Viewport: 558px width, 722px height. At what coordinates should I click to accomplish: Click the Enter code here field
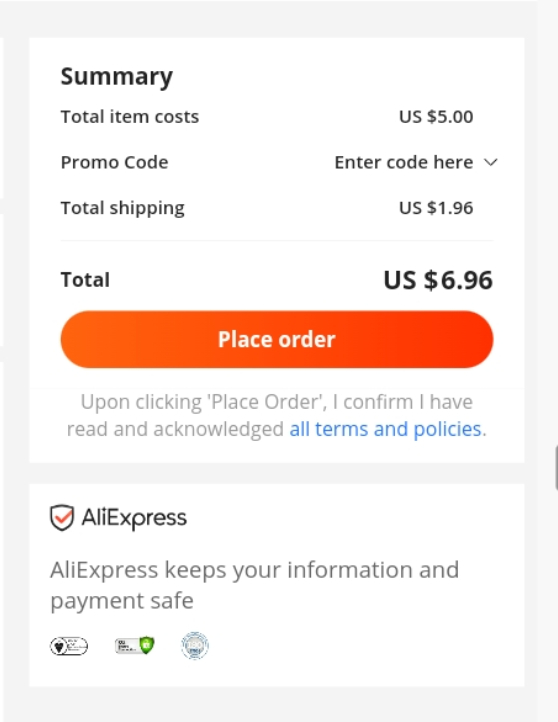[x=403, y=162]
